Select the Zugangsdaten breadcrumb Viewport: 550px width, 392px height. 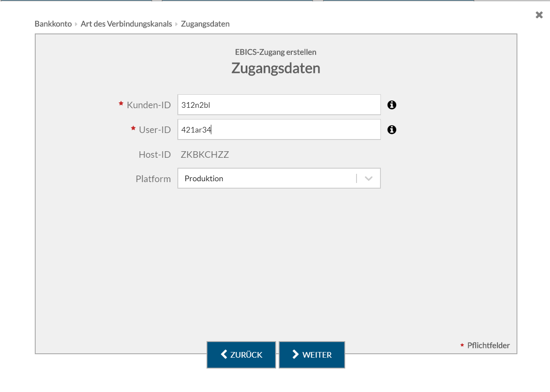tap(205, 24)
